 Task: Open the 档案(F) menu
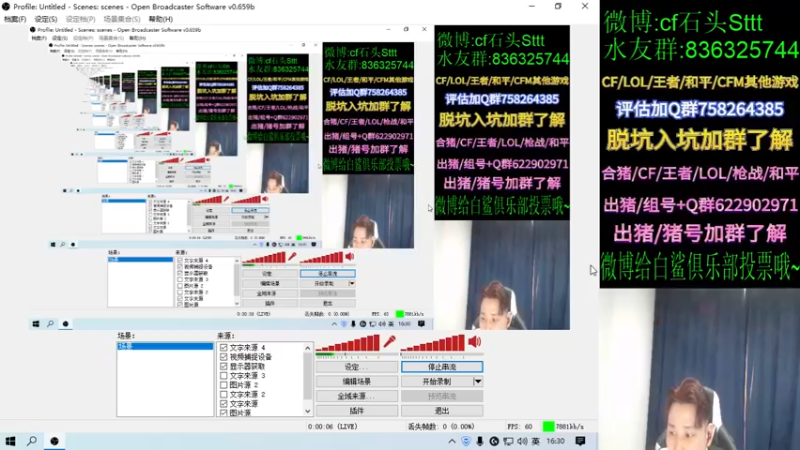point(15,19)
